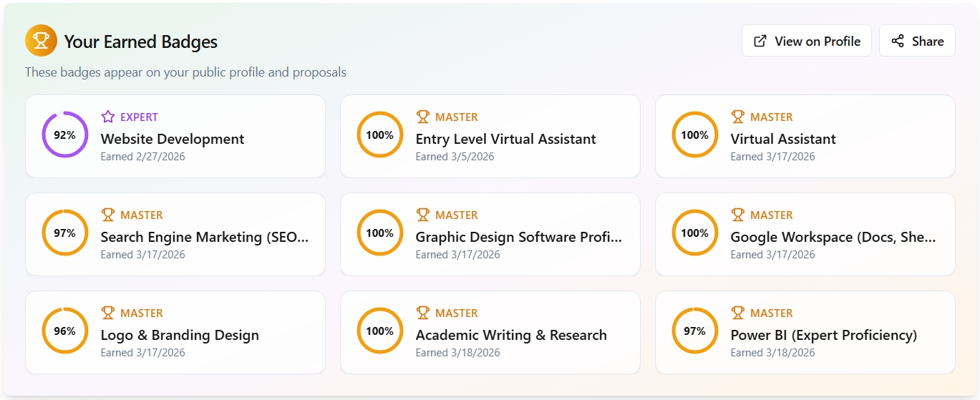Click the 92% progress ring for Website Development
Image resolution: width=980 pixels, height=400 pixels.
(65, 135)
